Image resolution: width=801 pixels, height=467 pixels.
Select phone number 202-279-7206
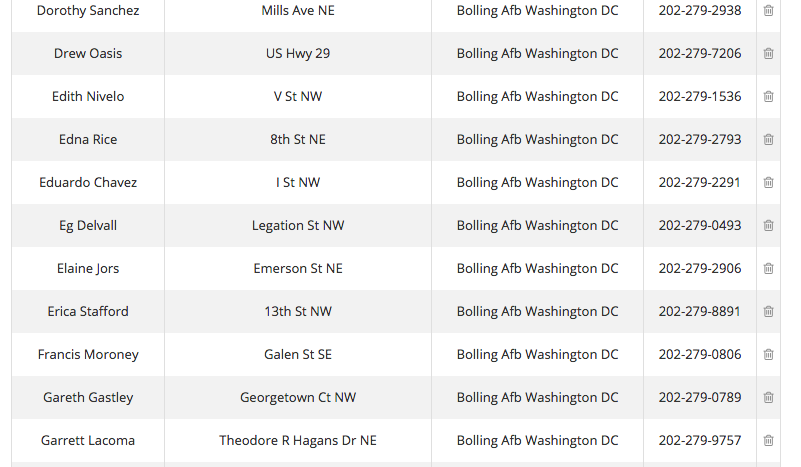tap(700, 53)
